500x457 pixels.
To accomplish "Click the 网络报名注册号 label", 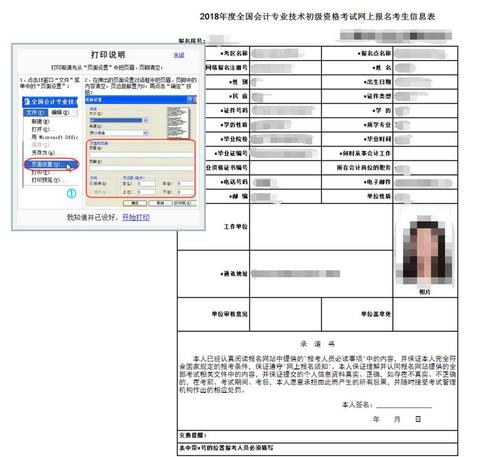I will (227, 68).
